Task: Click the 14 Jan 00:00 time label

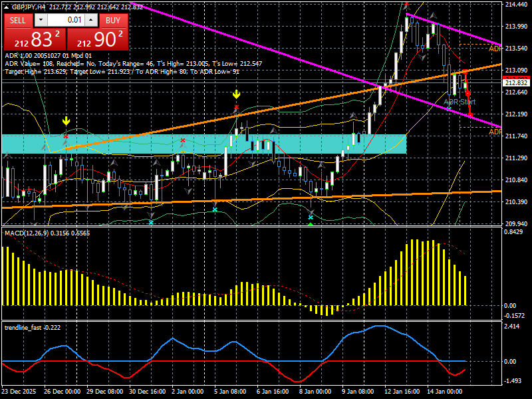Action: pyautogui.click(x=444, y=392)
